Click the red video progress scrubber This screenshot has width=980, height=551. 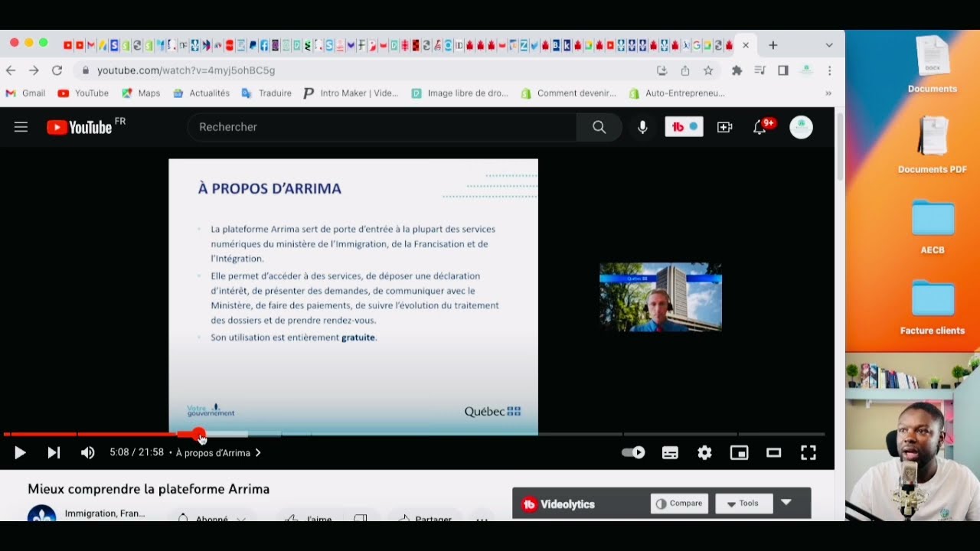pyautogui.click(x=199, y=435)
